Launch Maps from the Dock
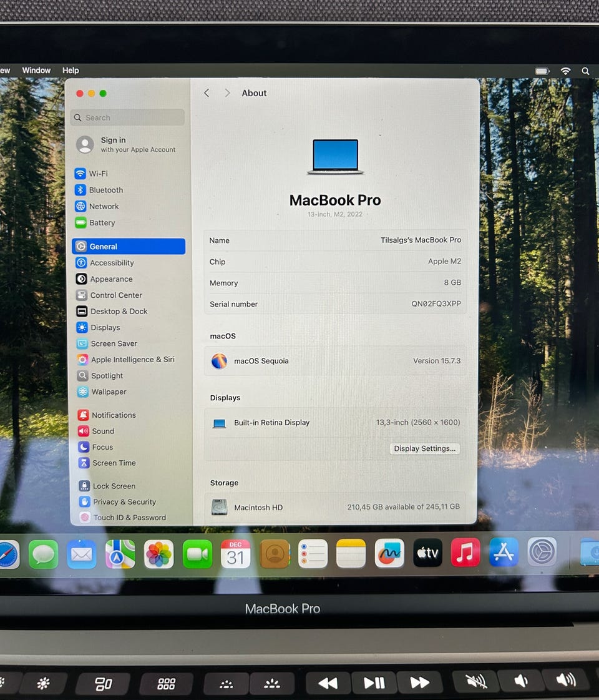 [120, 555]
